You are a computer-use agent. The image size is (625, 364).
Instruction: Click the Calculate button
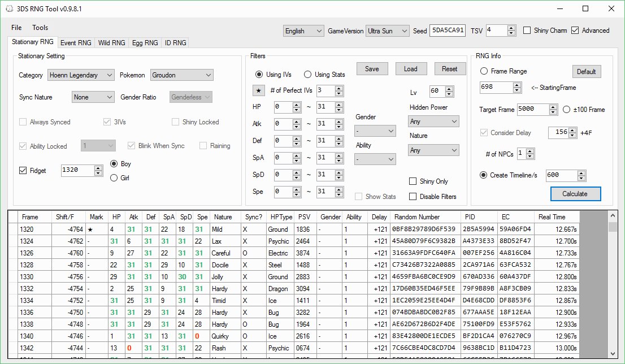(x=575, y=194)
